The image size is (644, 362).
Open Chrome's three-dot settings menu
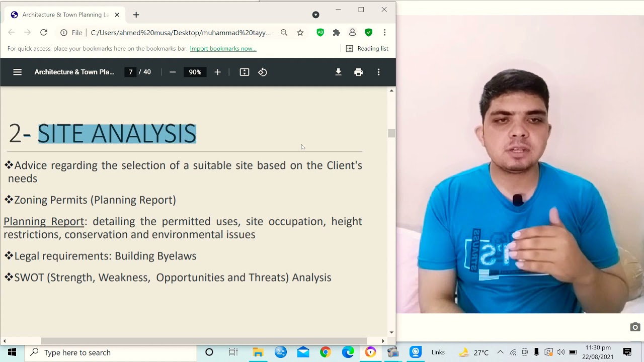385,32
